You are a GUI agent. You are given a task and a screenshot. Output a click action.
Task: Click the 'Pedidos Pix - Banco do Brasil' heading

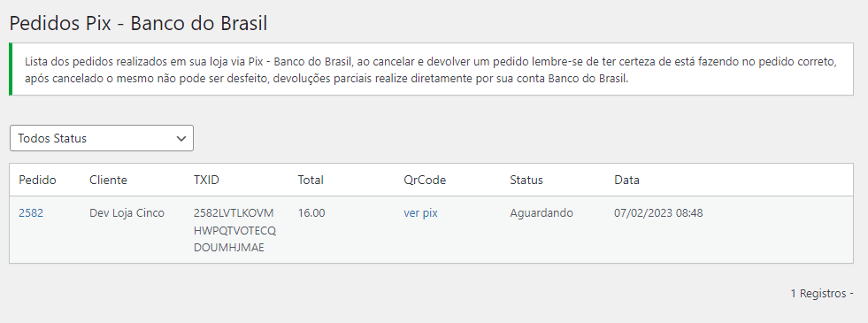138,24
